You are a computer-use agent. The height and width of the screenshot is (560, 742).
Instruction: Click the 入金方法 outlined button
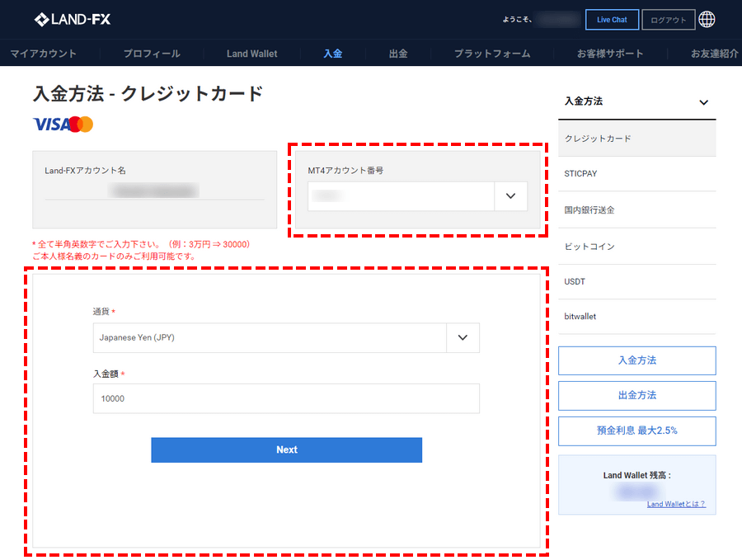(637, 360)
